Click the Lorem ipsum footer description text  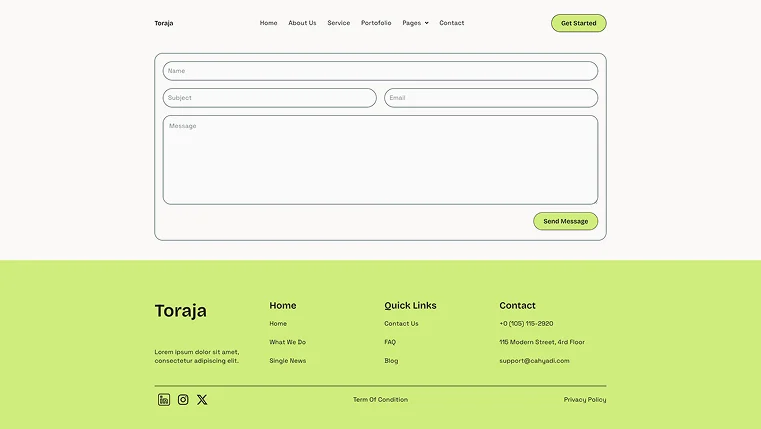pos(197,356)
